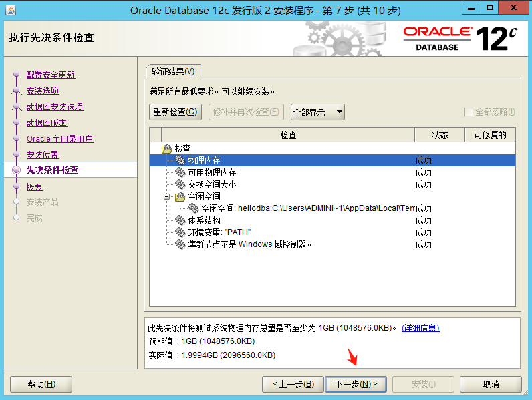Toggle the 全部忽略 checkbox
This screenshot has width=532, height=400.
469,112
